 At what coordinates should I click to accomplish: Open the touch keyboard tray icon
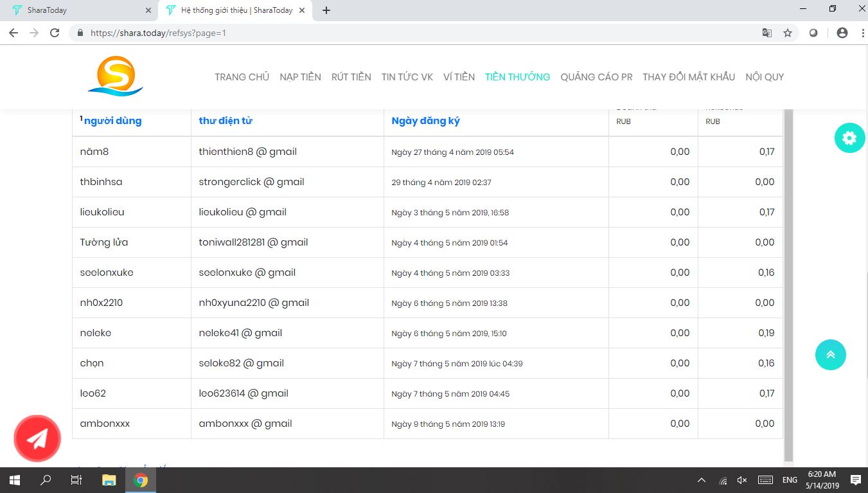tap(765, 480)
